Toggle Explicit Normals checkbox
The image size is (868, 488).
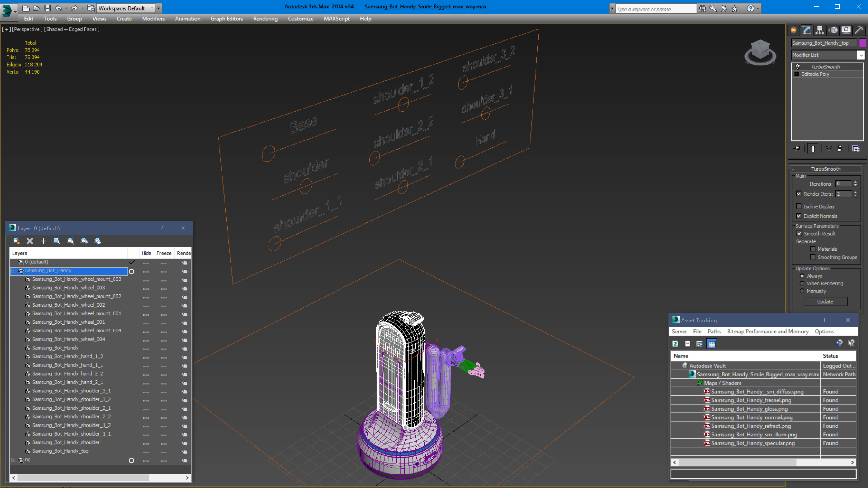800,215
